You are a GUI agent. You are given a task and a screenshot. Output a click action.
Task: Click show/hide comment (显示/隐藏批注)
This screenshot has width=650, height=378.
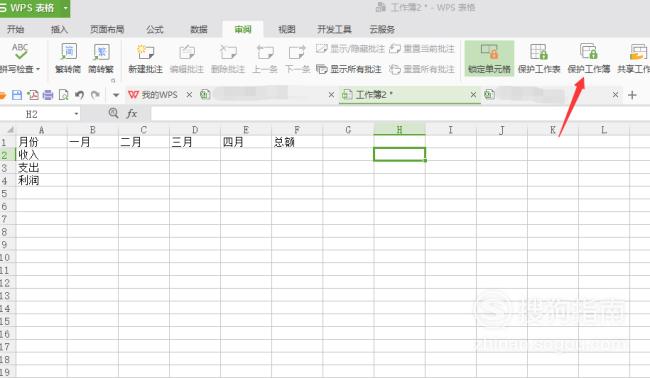[350, 49]
